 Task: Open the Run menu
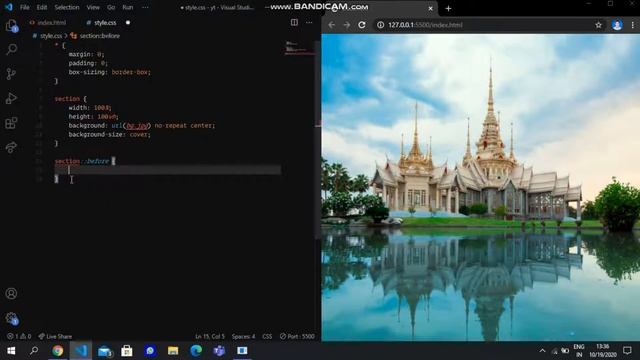(128, 7)
